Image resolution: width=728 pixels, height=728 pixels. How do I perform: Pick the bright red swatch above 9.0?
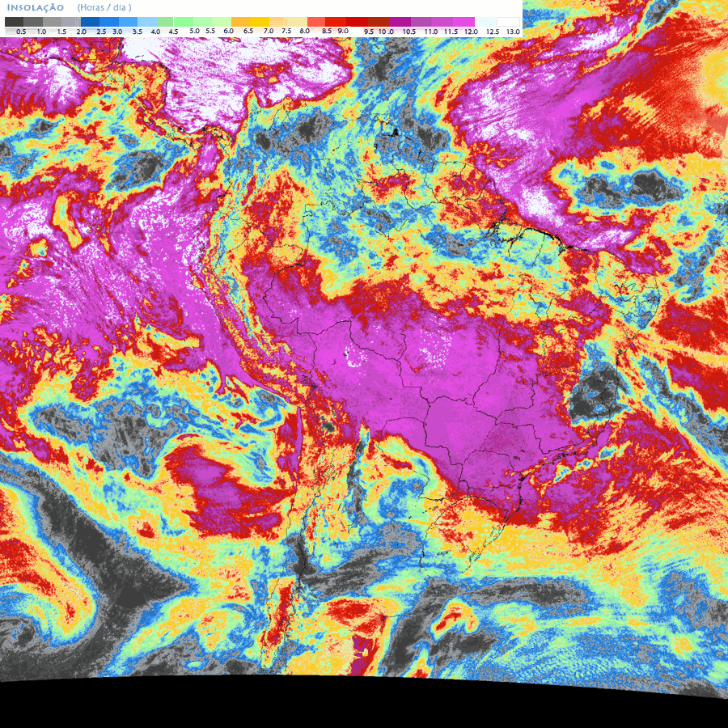point(336,22)
